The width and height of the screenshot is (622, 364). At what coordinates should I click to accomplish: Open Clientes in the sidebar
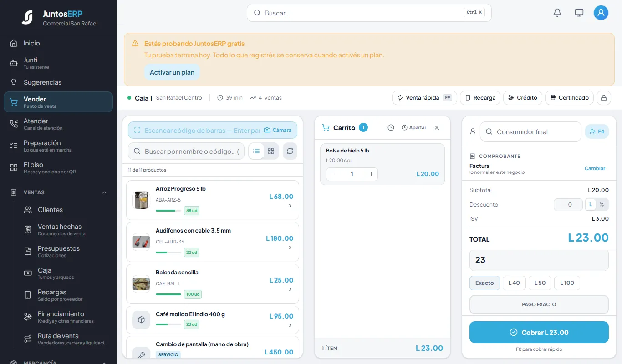click(x=66, y=210)
